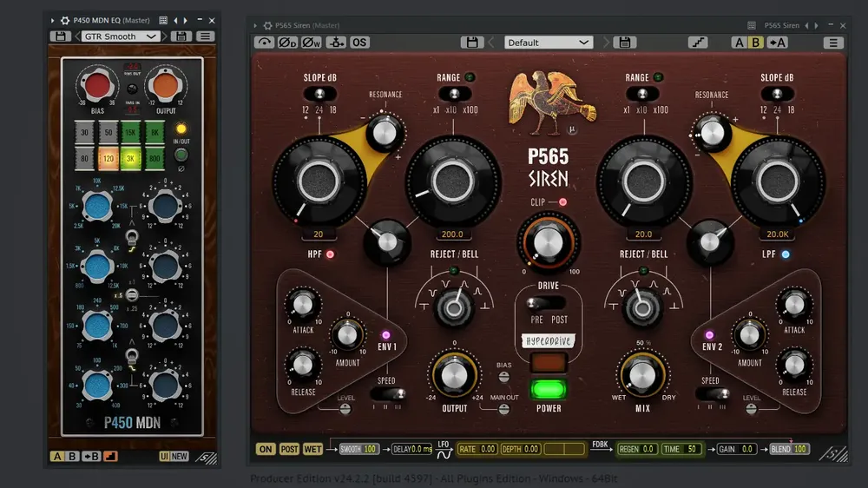Image resolution: width=868 pixels, height=488 pixels.
Task: Click the bypass arc icon in Siren toolbar
Action: pos(264,43)
